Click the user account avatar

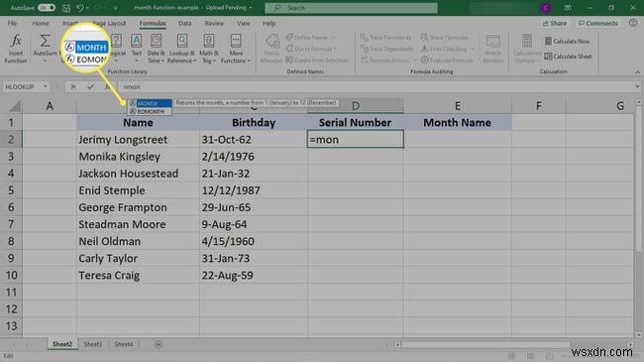546,8
